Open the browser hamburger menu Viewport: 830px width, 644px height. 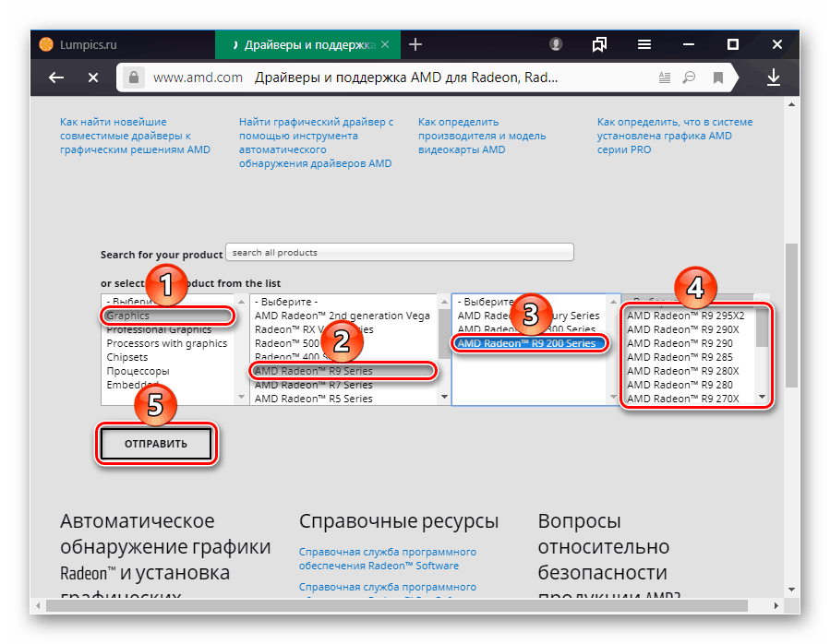[x=644, y=44]
